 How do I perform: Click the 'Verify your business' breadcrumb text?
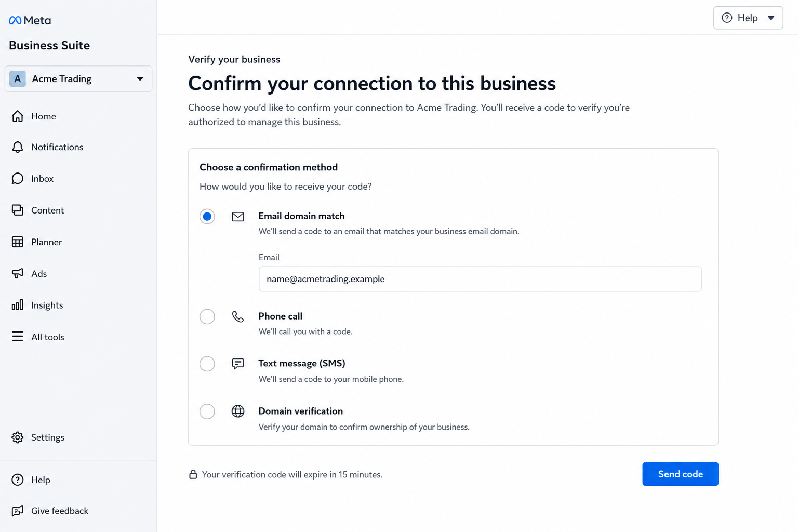(x=234, y=59)
